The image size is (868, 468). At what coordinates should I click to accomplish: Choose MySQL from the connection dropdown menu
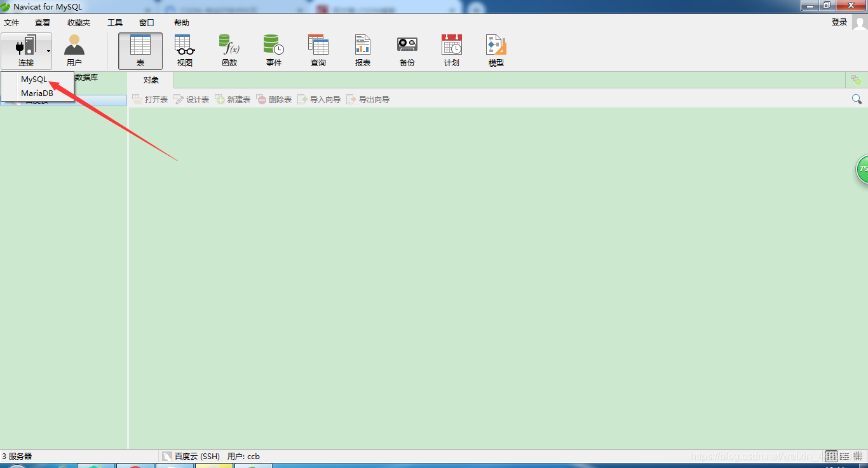(x=37, y=79)
